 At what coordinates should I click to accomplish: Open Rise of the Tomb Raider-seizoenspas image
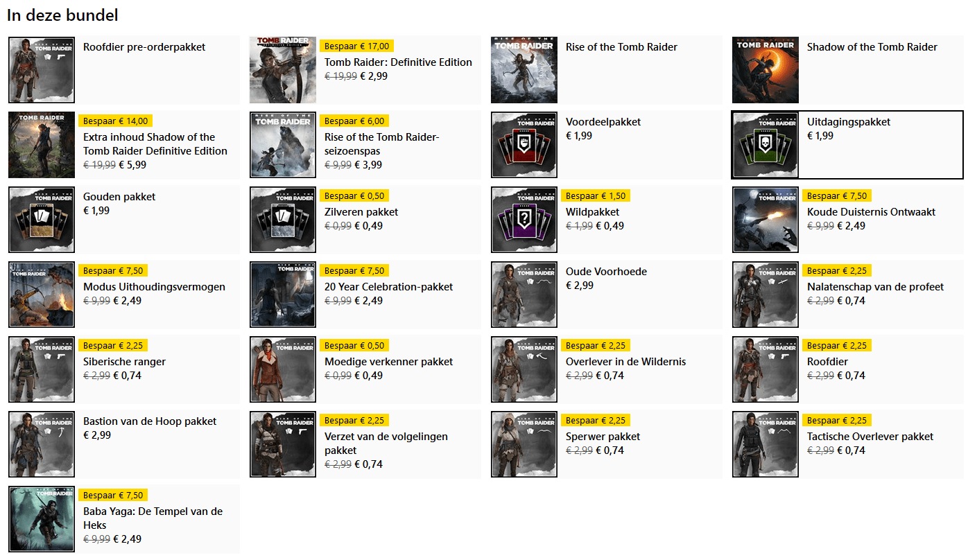[283, 145]
